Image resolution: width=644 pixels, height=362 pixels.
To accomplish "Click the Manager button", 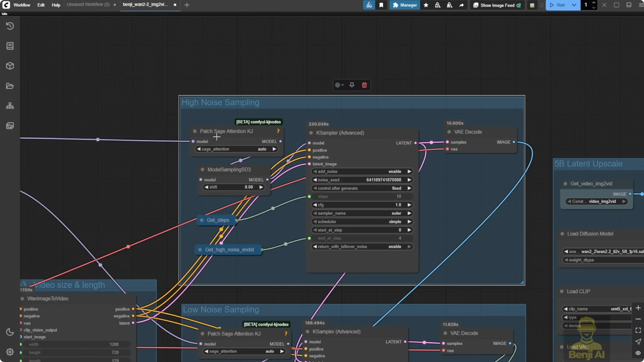I will pyautogui.click(x=405, y=5).
